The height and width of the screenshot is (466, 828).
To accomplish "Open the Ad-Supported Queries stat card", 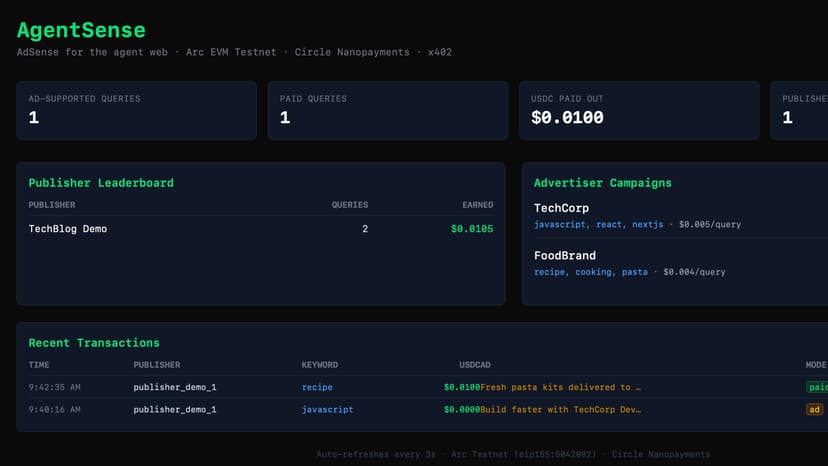I will [x=137, y=110].
